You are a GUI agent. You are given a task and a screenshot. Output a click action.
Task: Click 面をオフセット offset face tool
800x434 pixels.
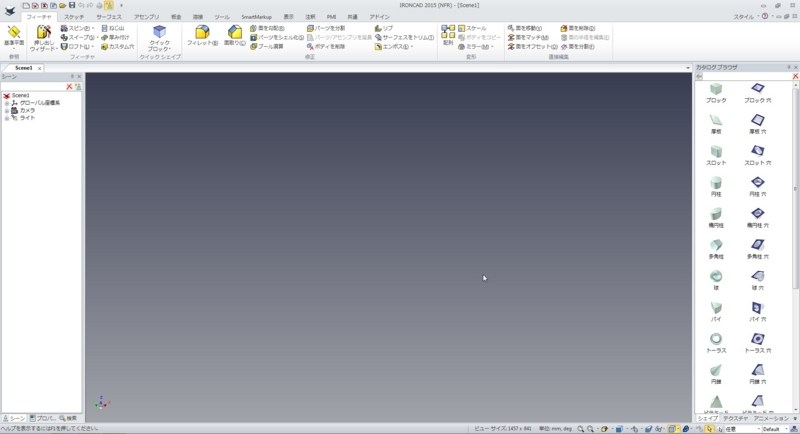coord(532,46)
